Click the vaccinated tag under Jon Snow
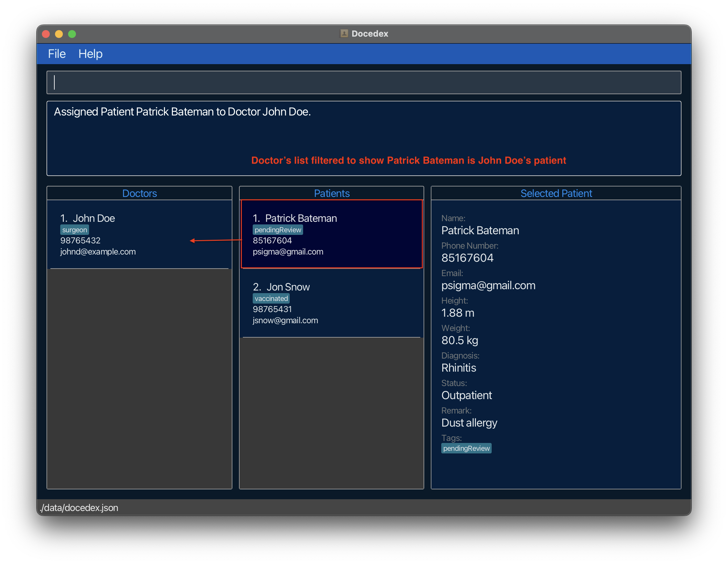 [271, 298]
